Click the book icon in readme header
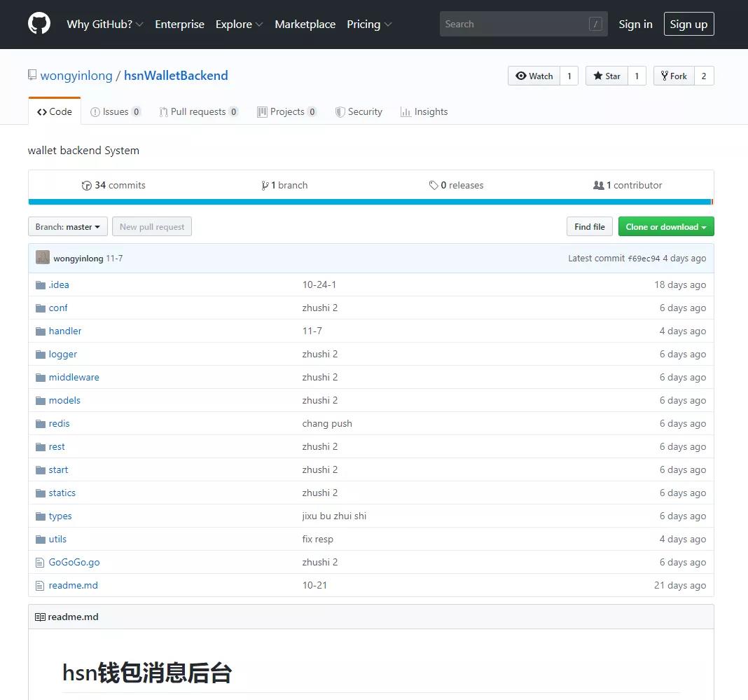 click(x=40, y=617)
